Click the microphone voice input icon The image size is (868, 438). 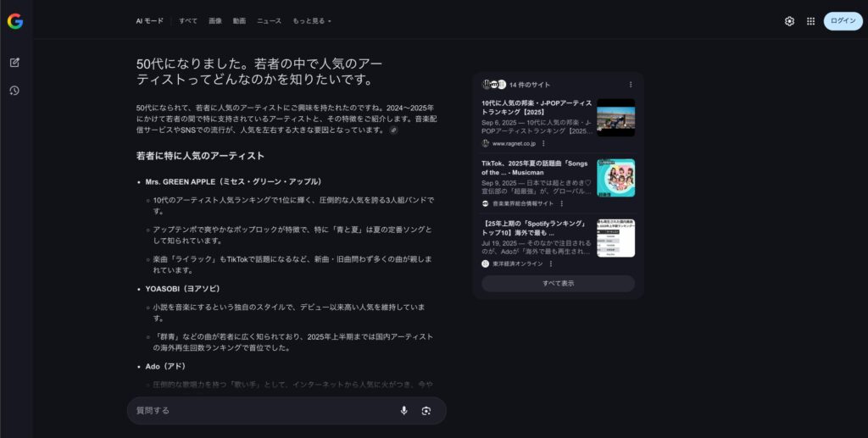click(x=403, y=410)
